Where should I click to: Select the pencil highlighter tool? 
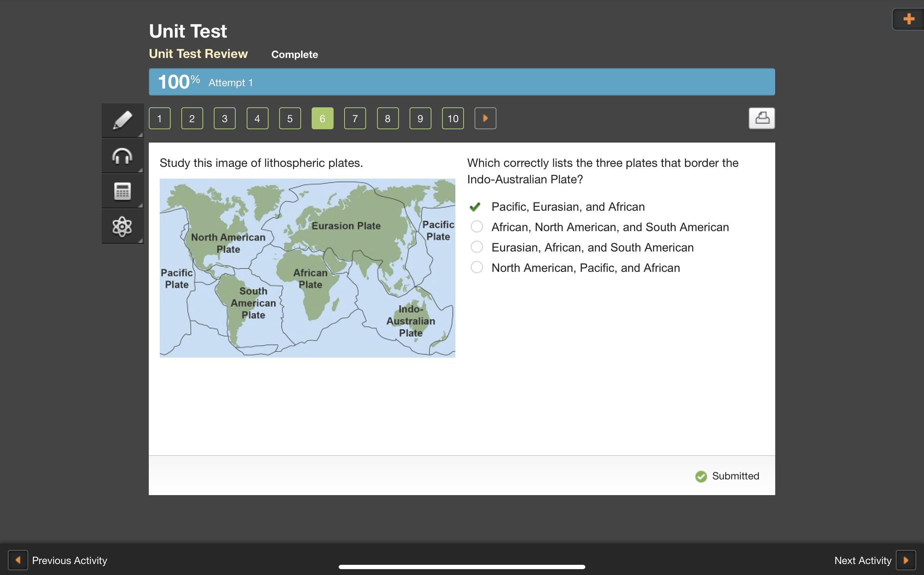123,120
